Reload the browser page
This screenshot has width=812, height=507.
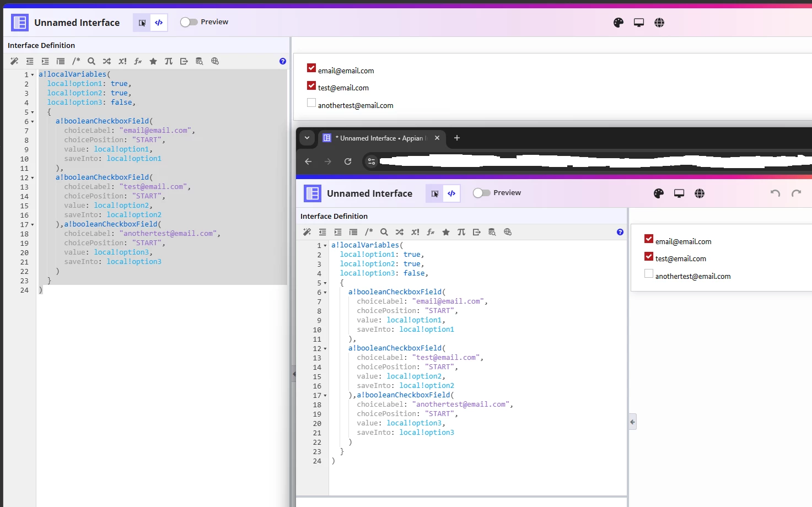pos(348,161)
